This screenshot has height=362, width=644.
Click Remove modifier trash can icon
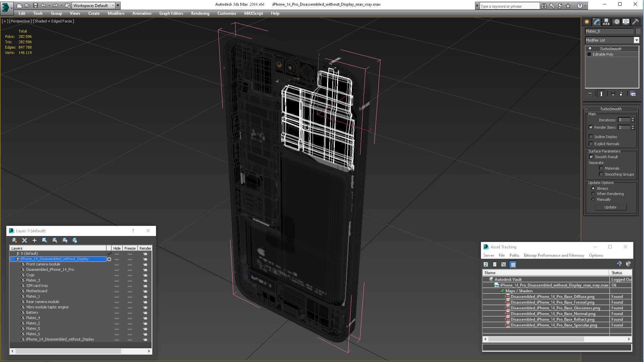621,94
